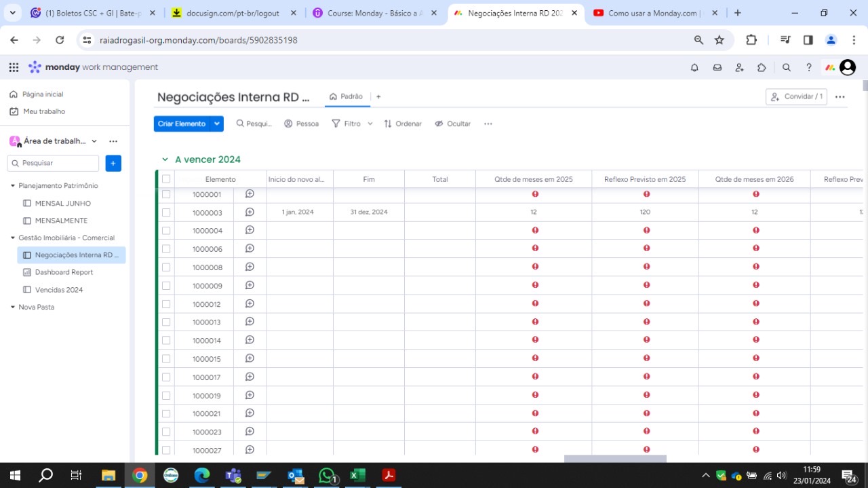Click the horizontal scrollbar thumb of table
Viewport: 868px width, 488px height.
[x=615, y=459]
